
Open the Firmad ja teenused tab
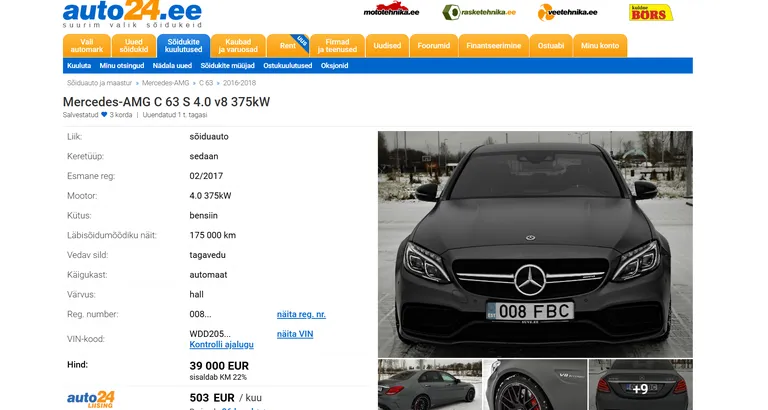pyautogui.click(x=337, y=46)
